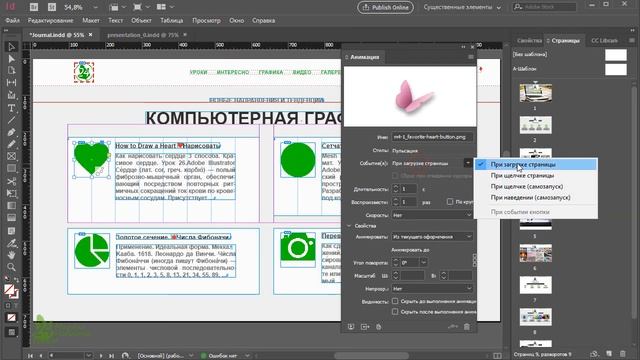The width and height of the screenshot is (640, 360).
Task: Select the Type tool
Action: coord(11,108)
